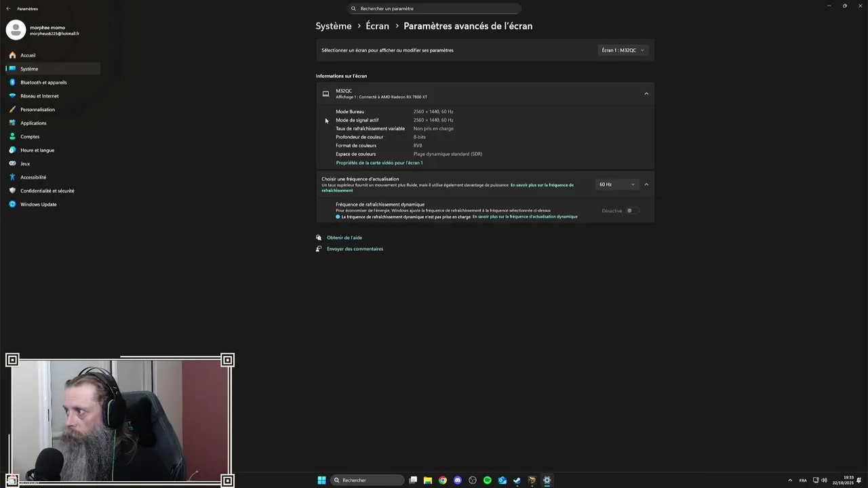Launch Google Chrome from the taskbar

(x=443, y=480)
